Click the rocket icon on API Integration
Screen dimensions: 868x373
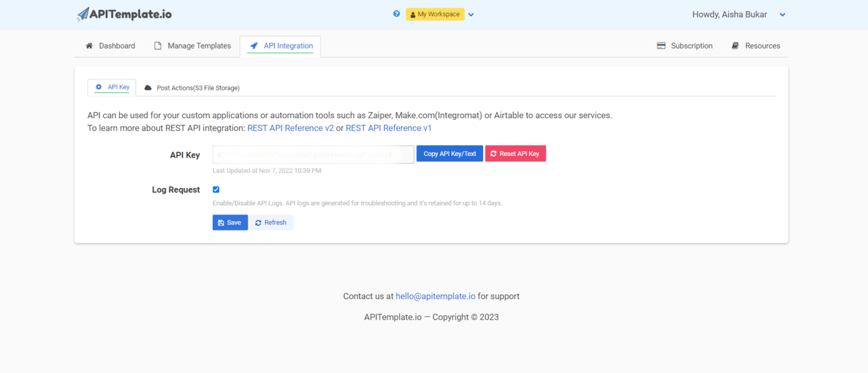coord(254,46)
